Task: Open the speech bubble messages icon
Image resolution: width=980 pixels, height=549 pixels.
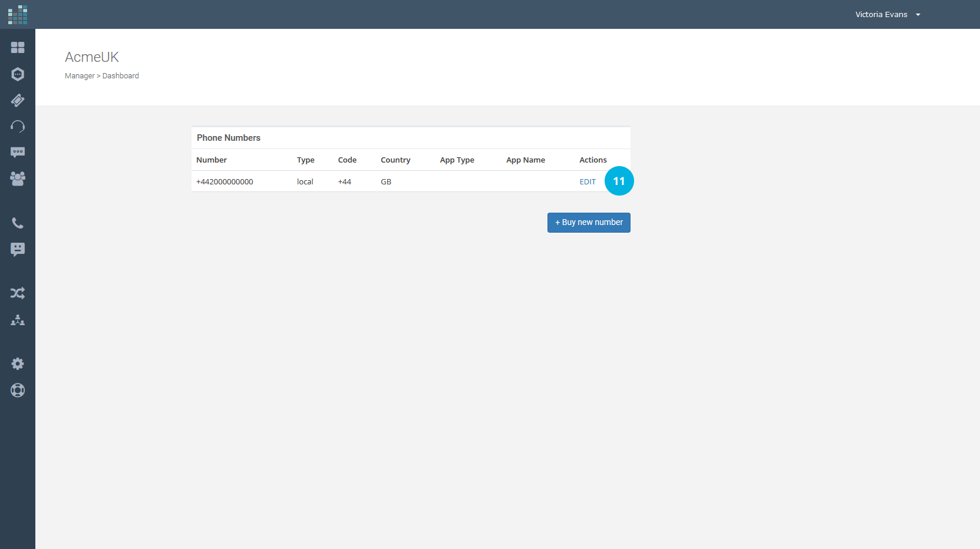Action: (x=18, y=153)
